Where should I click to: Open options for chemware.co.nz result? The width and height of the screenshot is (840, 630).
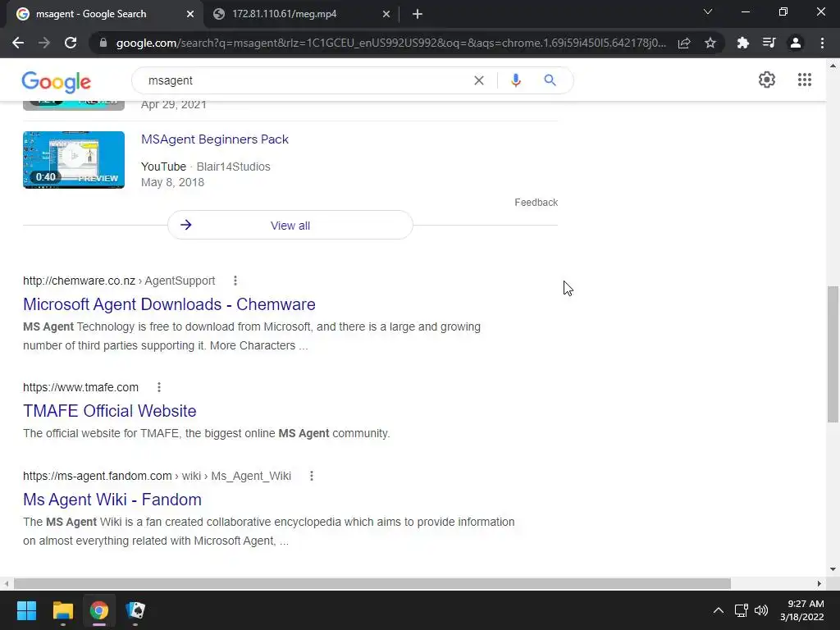pos(235,281)
